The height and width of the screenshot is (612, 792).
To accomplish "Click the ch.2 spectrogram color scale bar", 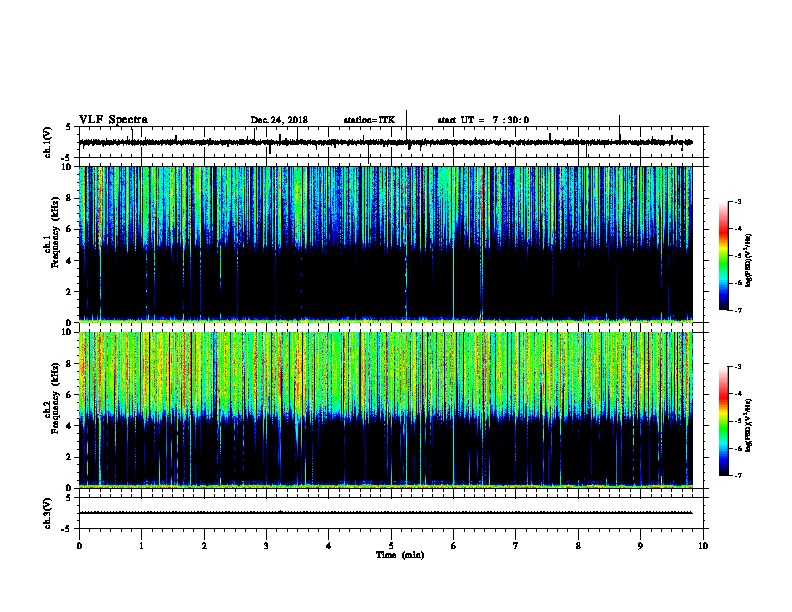I will (x=723, y=421).
